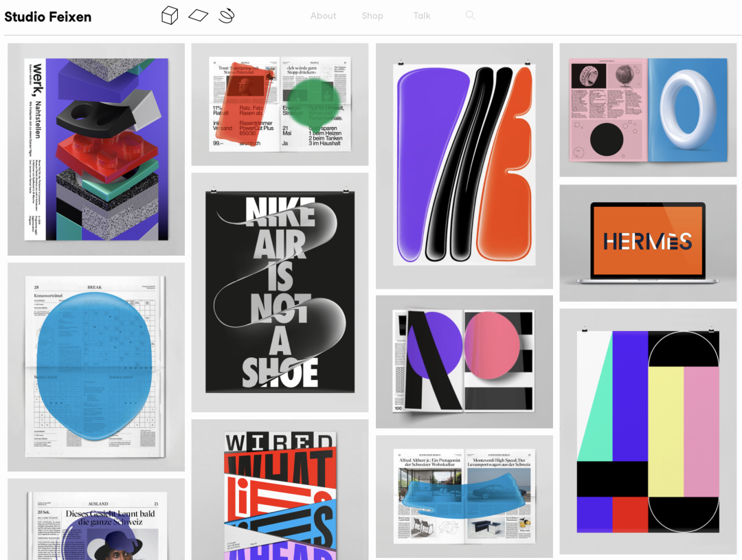The height and width of the screenshot is (560, 742).
Task: Open the Wired What Lies Ahead cover
Action: point(280,489)
